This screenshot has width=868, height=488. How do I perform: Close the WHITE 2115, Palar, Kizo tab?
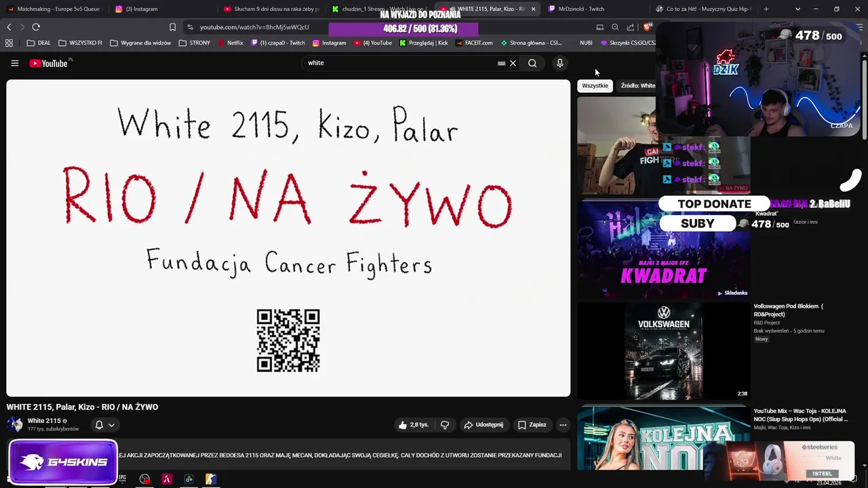[x=533, y=9]
